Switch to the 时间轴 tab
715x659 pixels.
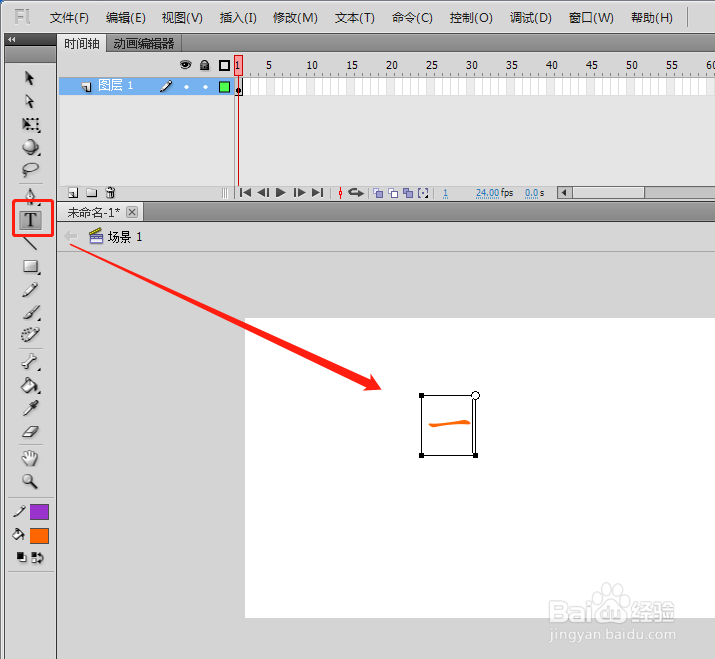click(x=82, y=44)
